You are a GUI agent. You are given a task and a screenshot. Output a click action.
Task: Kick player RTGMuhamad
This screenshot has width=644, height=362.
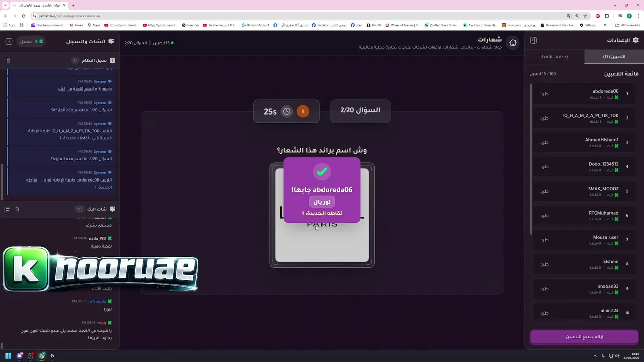pyautogui.click(x=544, y=215)
